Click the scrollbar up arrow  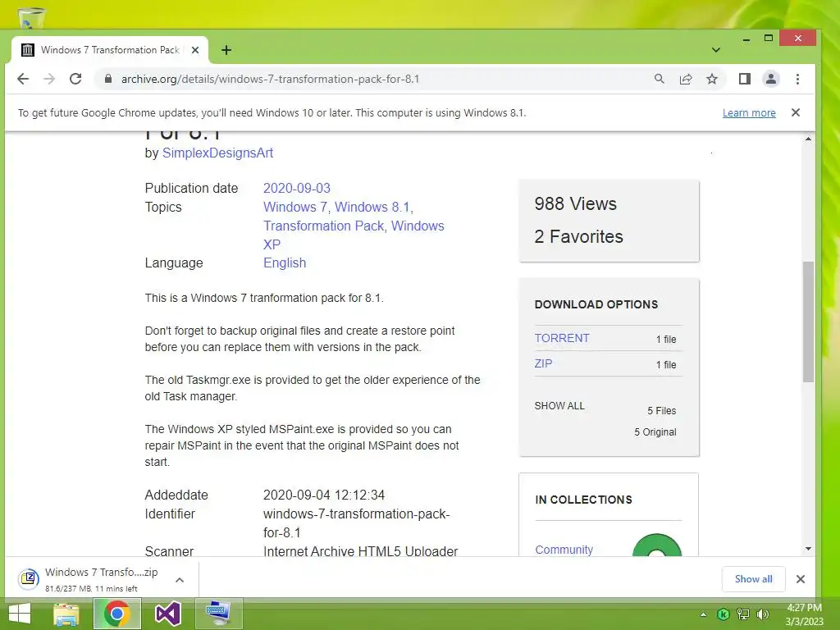[808, 139]
